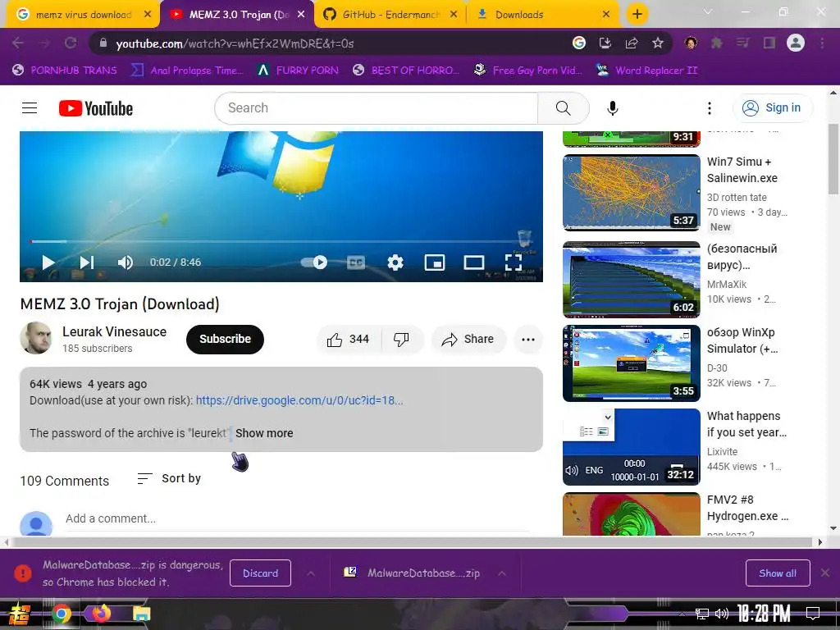
Task: Click the address bar URL
Action: (235, 43)
